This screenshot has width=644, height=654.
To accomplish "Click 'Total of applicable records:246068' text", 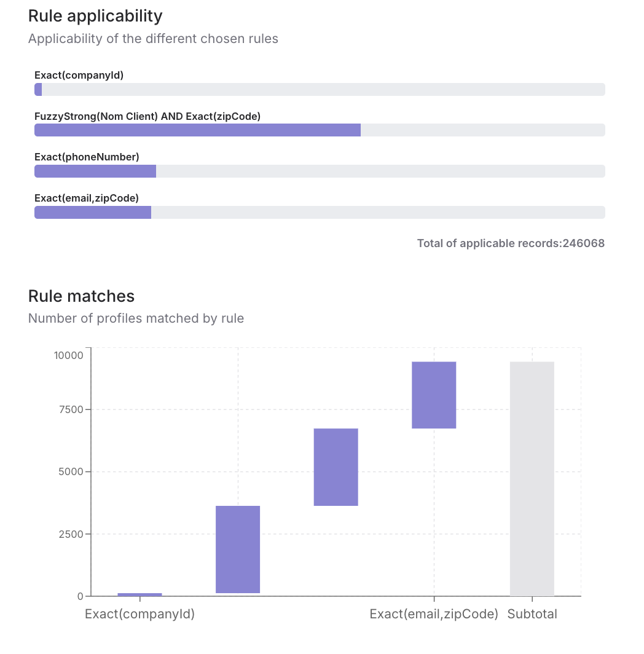I will 511,243.
